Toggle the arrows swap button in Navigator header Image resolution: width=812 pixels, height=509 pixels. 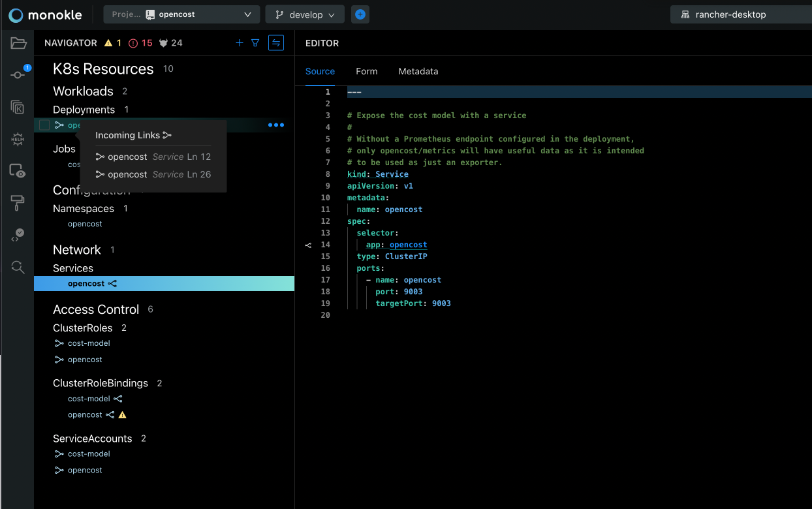coord(276,43)
